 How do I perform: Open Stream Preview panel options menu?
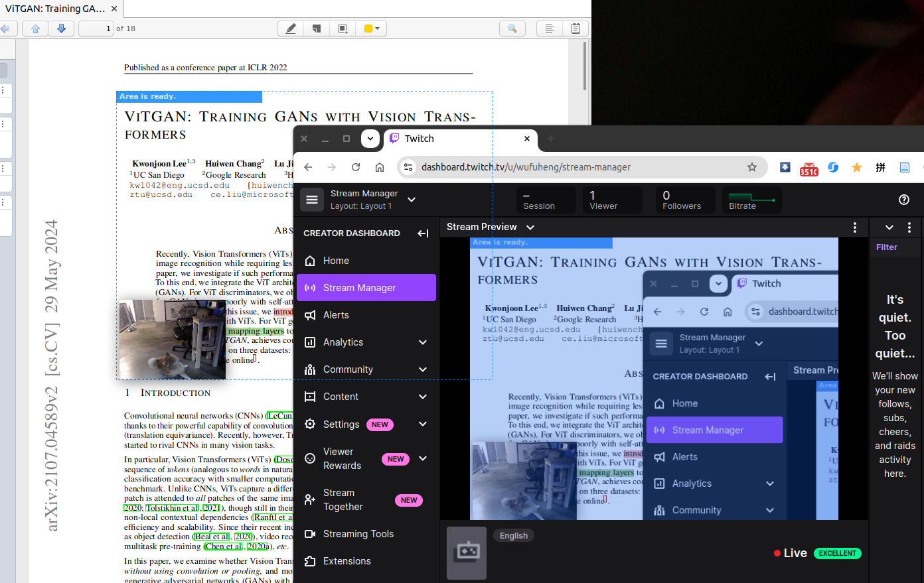click(855, 227)
